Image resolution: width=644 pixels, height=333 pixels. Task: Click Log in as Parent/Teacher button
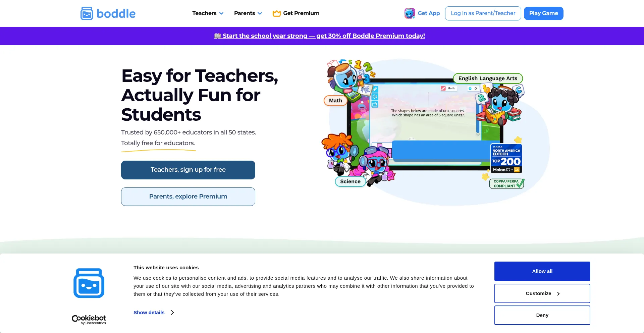pyautogui.click(x=483, y=13)
